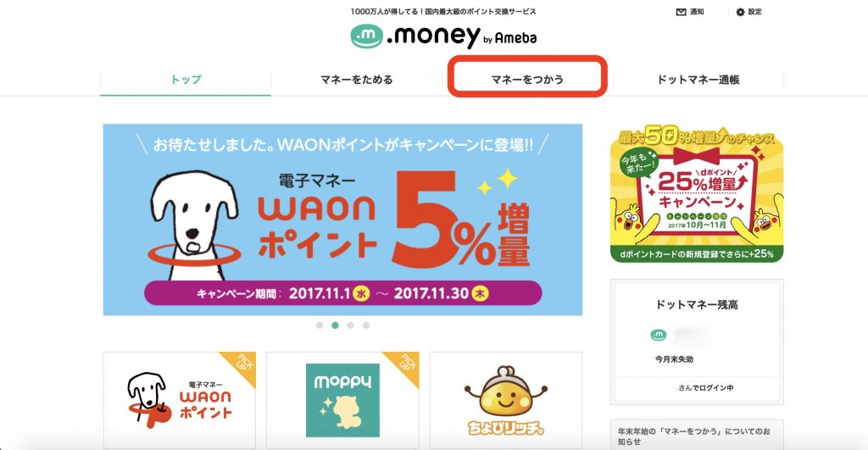Switch to the トップ tab
The image size is (868, 450).
pyautogui.click(x=186, y=79)
